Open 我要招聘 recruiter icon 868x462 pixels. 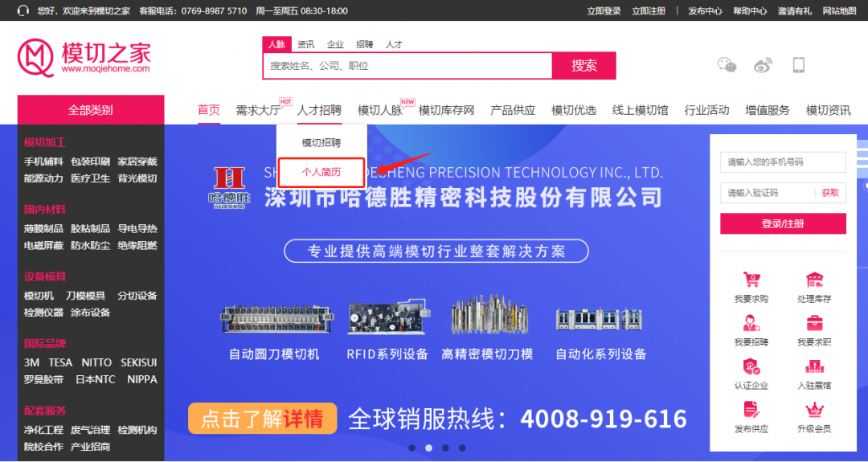751,322
